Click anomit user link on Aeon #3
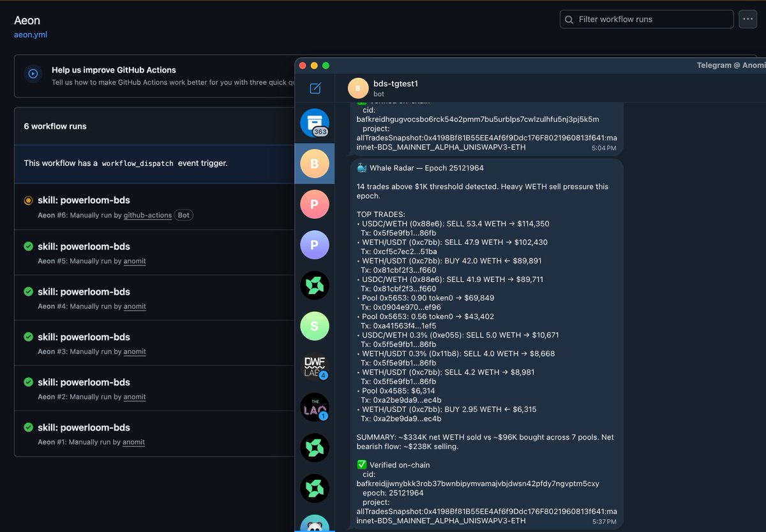Image resolution: width=766 pixels, height=532 pixels. click(135, 352)
